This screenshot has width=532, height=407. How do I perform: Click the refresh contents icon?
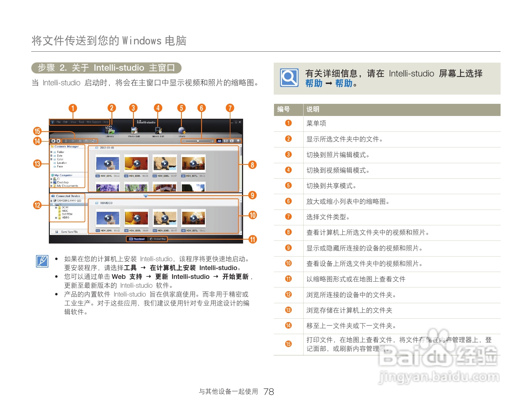pos(94,141)
